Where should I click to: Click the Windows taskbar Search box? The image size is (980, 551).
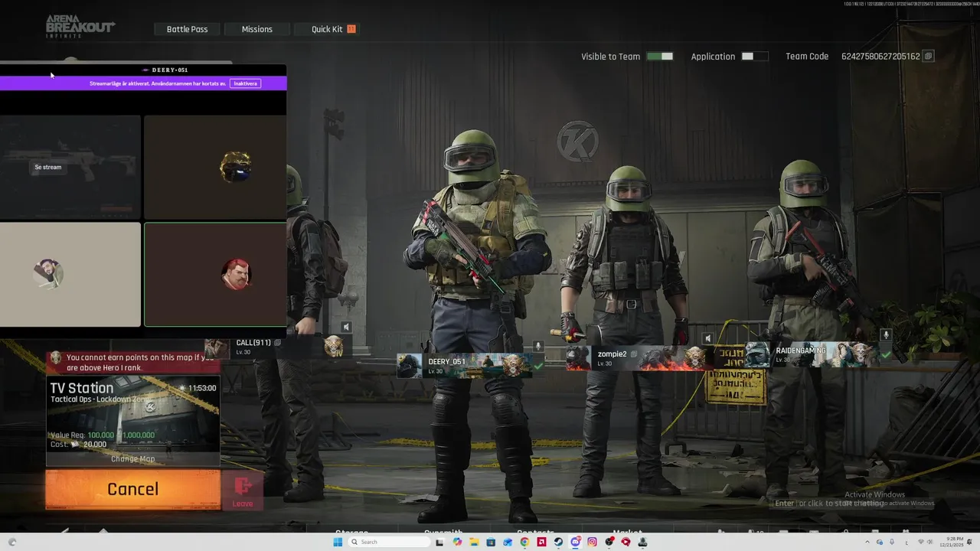coord(389,542)
